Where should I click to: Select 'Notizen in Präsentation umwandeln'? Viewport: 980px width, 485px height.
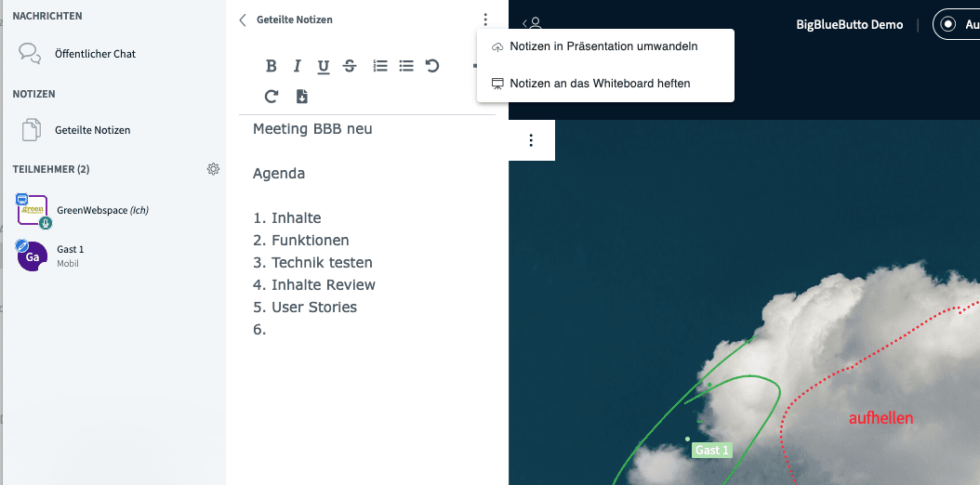(603, 46)
